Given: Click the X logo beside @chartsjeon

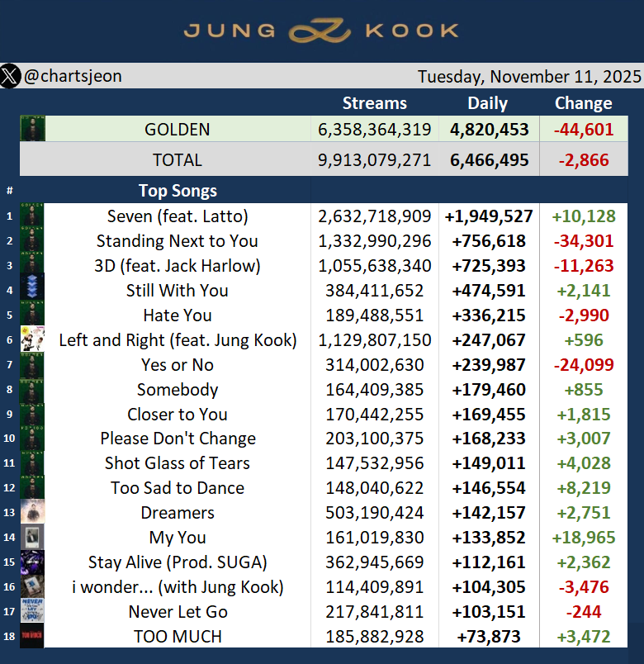Looking at the screenshot, I should click(10, 76).
